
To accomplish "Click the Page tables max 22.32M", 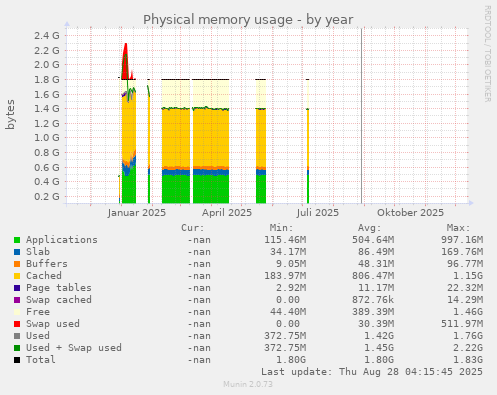I will coord(465,288).
